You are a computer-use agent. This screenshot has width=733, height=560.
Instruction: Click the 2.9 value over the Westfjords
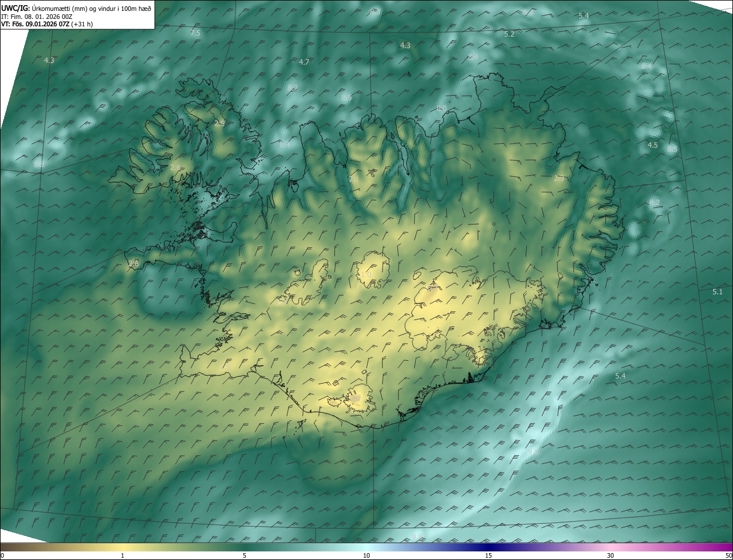point(219,123)
